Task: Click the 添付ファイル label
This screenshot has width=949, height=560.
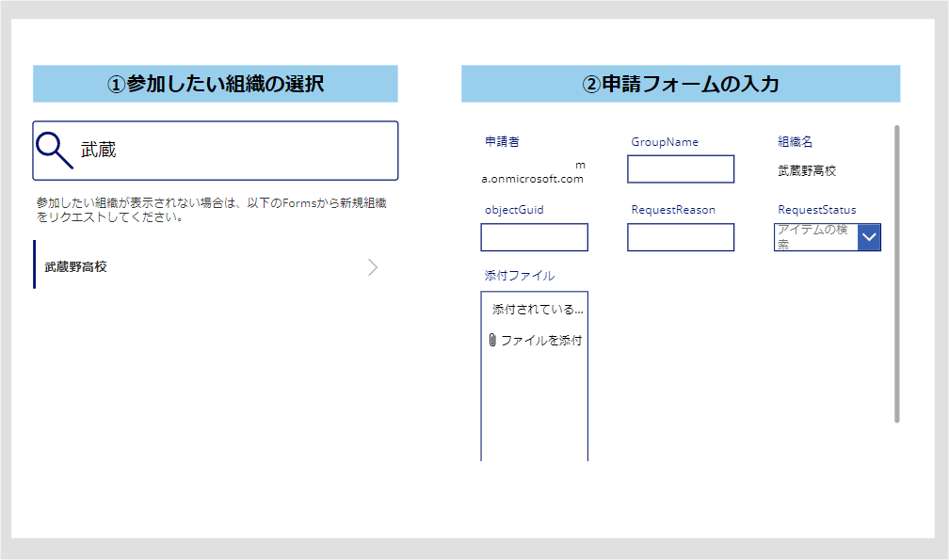Action: click(x=520, y=276)
